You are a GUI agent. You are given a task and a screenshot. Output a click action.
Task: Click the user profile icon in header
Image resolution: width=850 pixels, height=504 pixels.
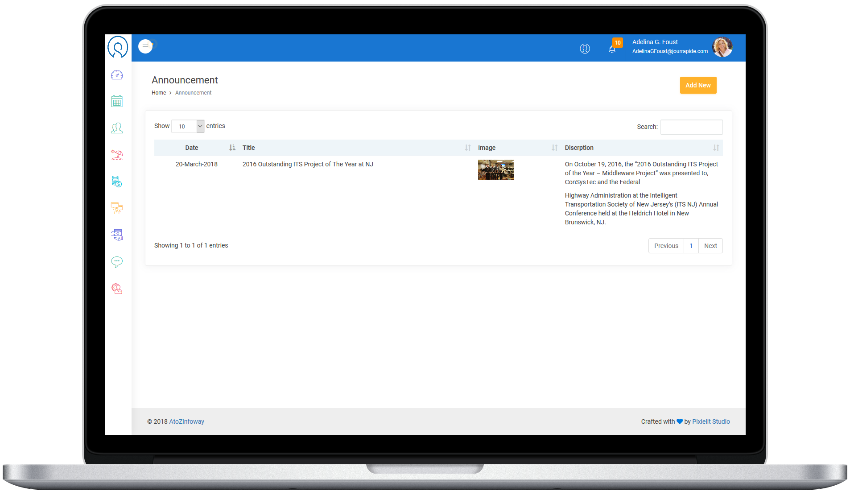click(x=585, y=49)
